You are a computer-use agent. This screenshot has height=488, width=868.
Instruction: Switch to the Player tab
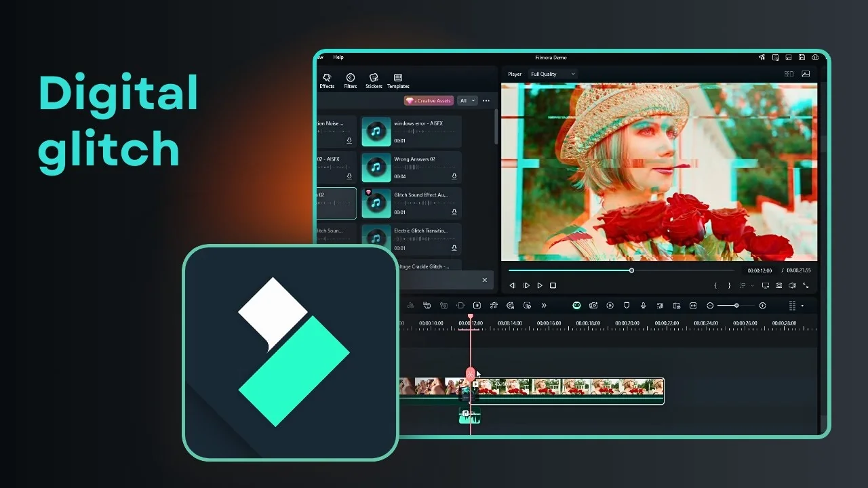(x=515, y=74)
